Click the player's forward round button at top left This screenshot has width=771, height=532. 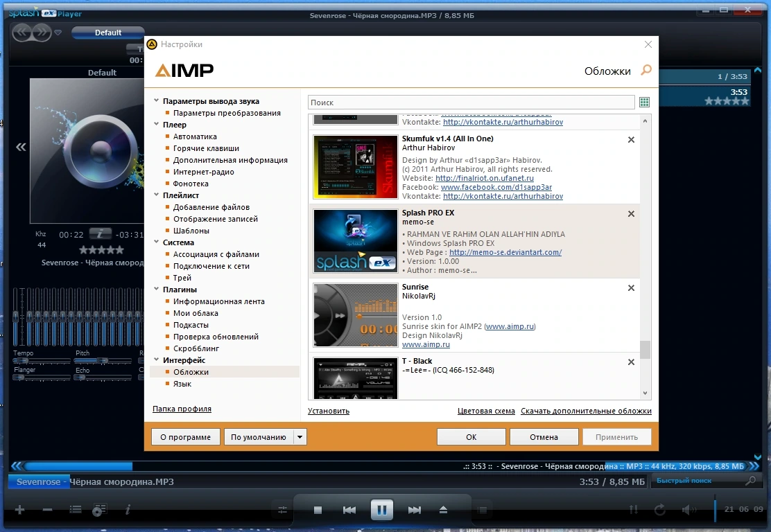point(42,33)
